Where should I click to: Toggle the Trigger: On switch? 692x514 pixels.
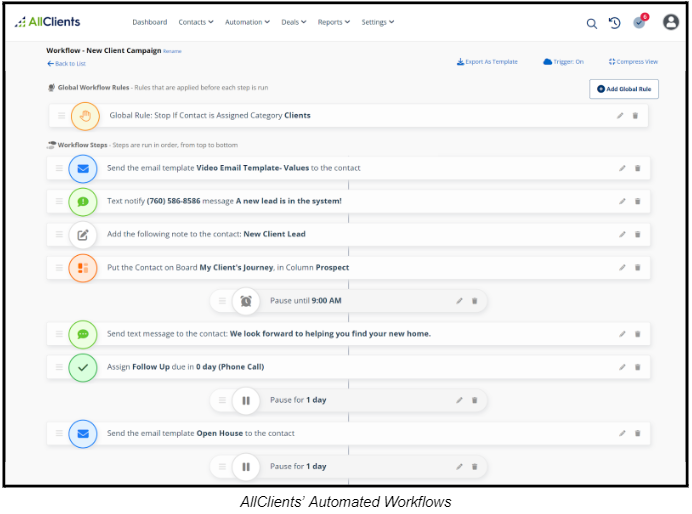click(564, 62)
